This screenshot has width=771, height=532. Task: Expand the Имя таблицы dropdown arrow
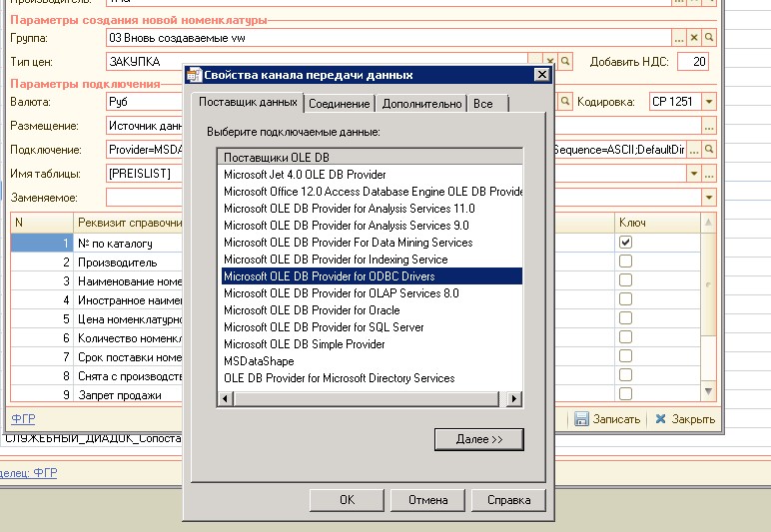coord(694,174)
